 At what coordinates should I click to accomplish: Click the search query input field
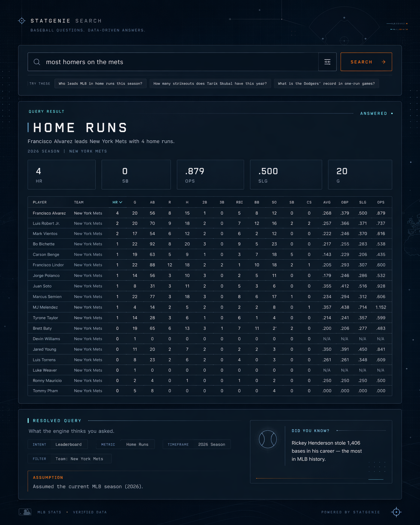click(x=173, y=62)
